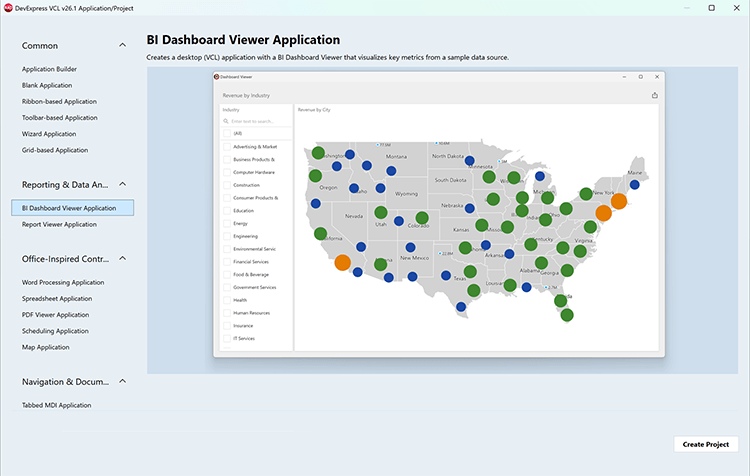
Task: Choose Scheduling Application template
Action: coord(55,331)
